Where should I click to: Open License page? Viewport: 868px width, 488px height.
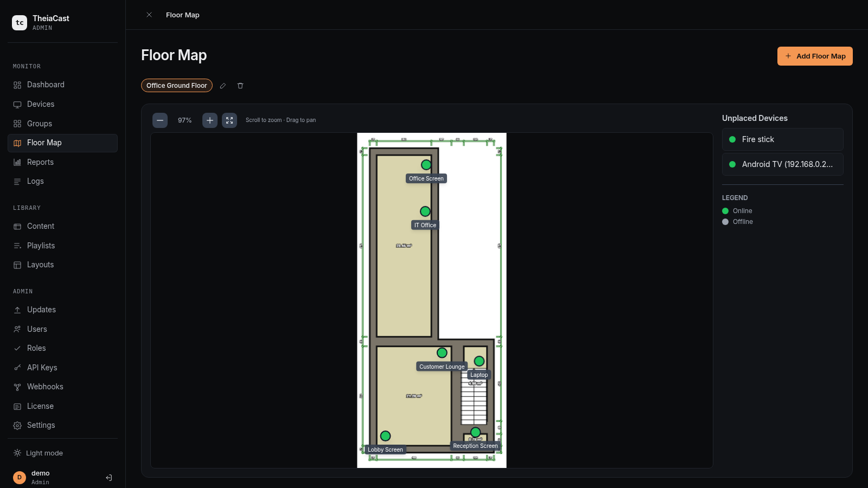62,406
